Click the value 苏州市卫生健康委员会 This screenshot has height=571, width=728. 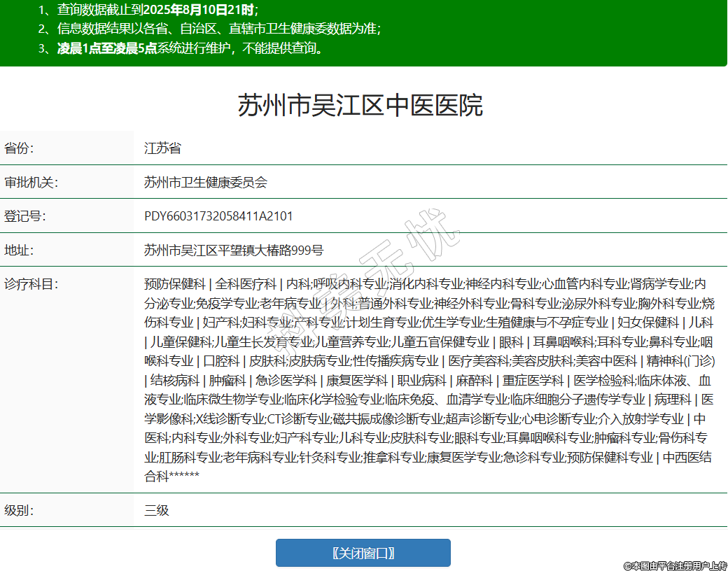coord(206,183)
